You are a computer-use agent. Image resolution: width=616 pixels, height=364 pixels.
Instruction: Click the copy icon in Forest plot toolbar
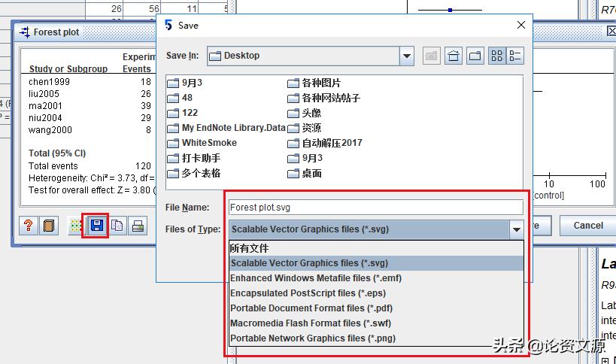(117, 226)
